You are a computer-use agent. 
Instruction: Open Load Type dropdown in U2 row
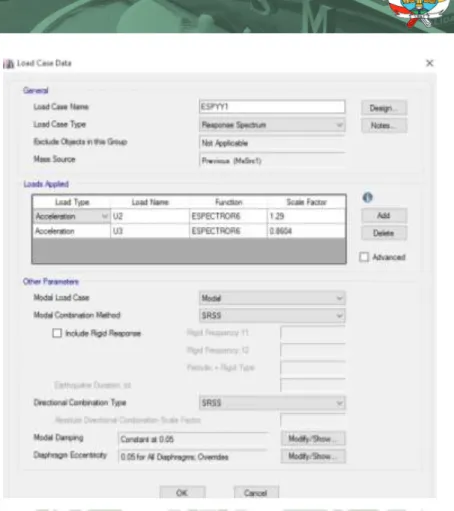105,216
